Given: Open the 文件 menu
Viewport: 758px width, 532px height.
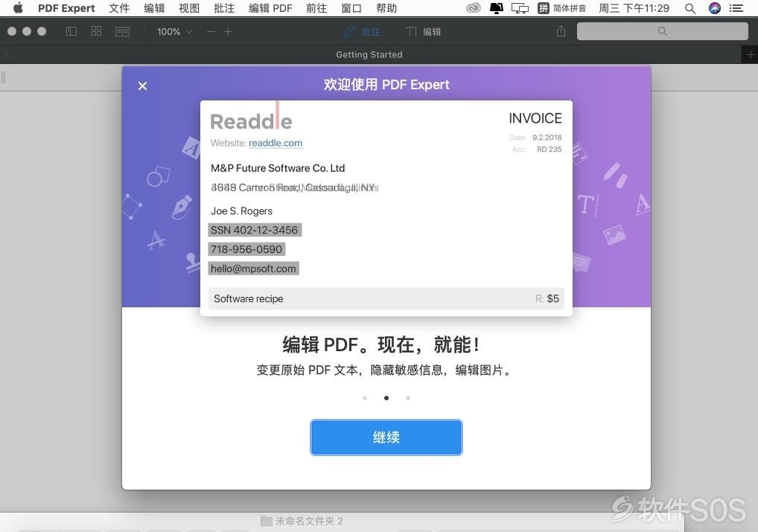Looking at the screenshot, I should [119, 8].
